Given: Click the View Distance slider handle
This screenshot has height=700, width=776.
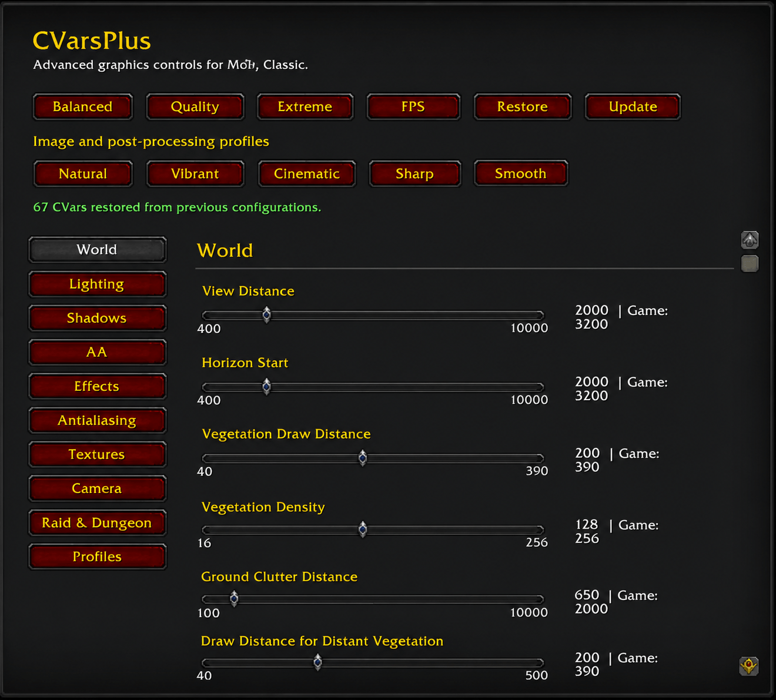Looking at the screenshot, I should click(266, 315).
